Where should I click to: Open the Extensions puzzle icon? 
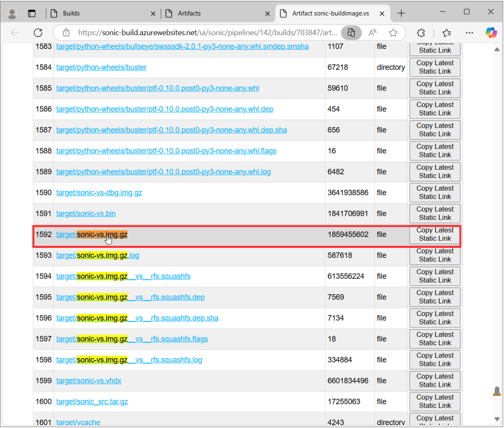pos(421,33)
